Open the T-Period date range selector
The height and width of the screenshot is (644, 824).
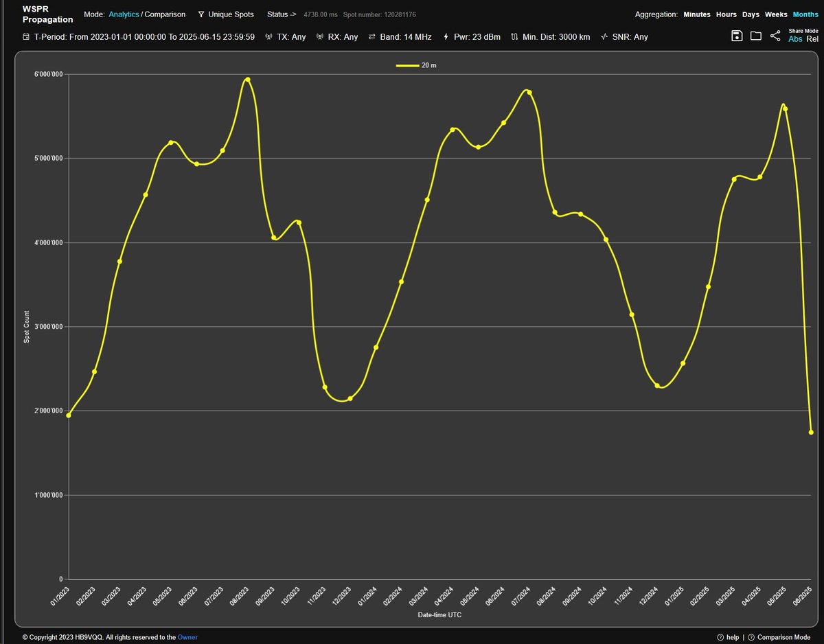(144, 36)
